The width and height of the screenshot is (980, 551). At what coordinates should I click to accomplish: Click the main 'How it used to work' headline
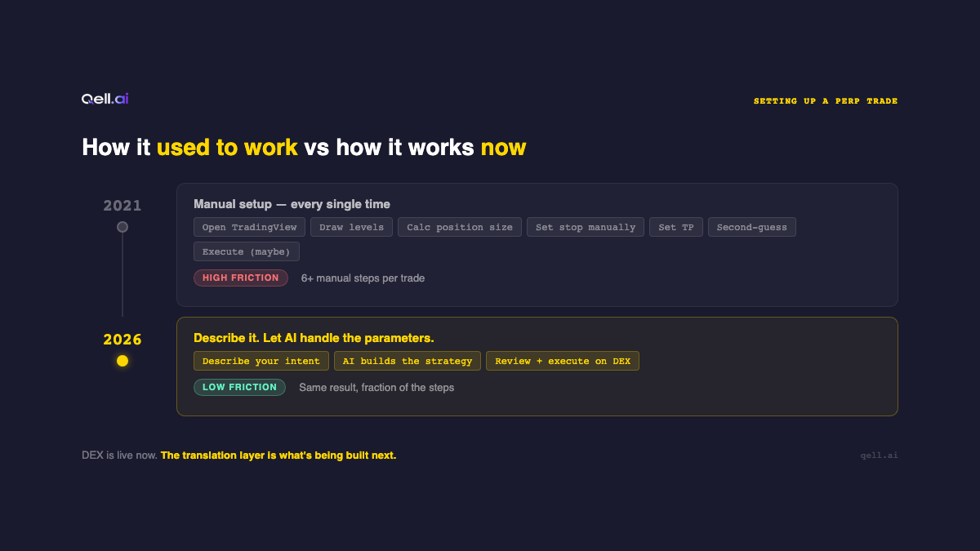tap(304, 148)
